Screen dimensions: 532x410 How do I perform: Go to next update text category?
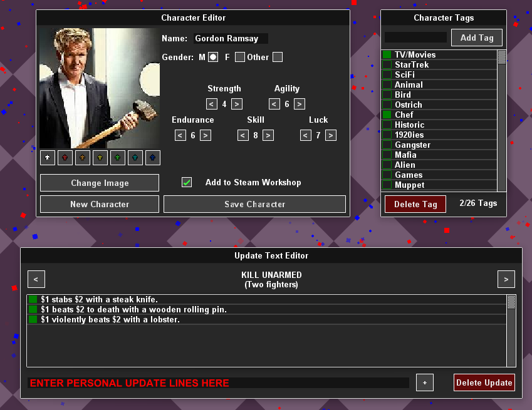tap(506, 279)
